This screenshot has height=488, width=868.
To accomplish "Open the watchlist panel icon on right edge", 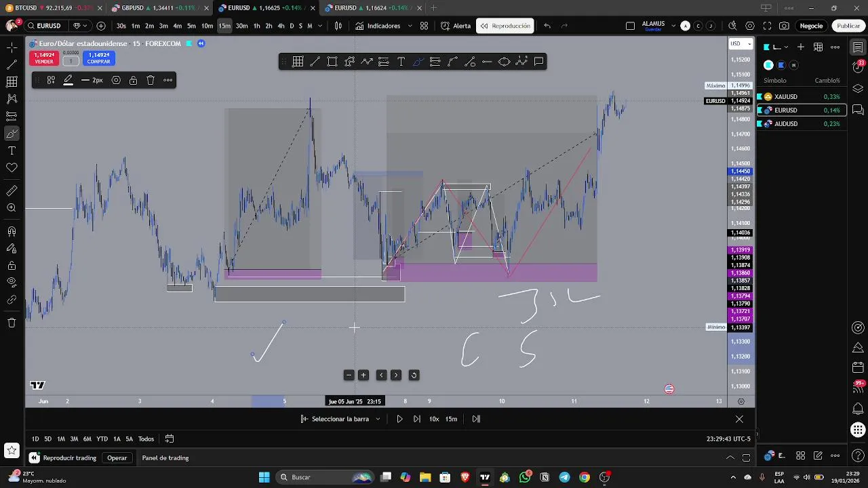I will coord(858,47).
